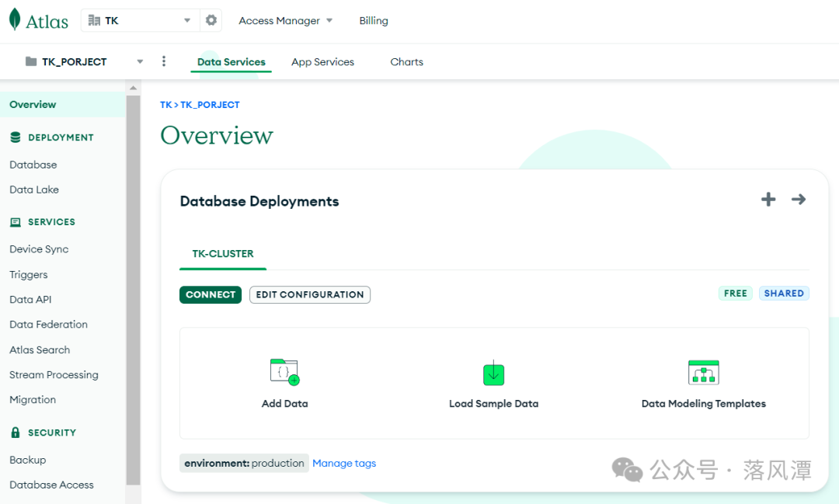Open Database Access in the sidebar
The image size is (839, 504).
[x=51, y=485]
